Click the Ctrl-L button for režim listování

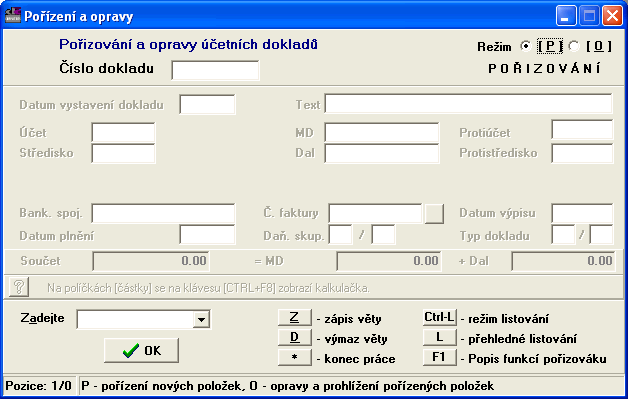pos(439,317)
